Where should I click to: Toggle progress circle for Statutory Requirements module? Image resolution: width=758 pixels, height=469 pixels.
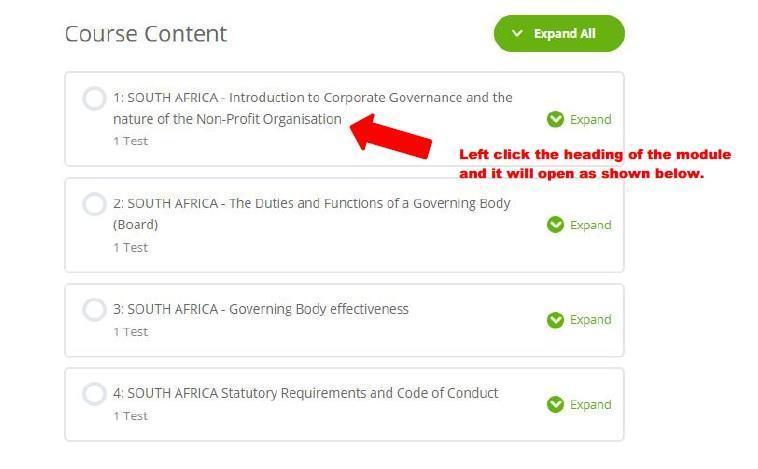click(94, 394)
